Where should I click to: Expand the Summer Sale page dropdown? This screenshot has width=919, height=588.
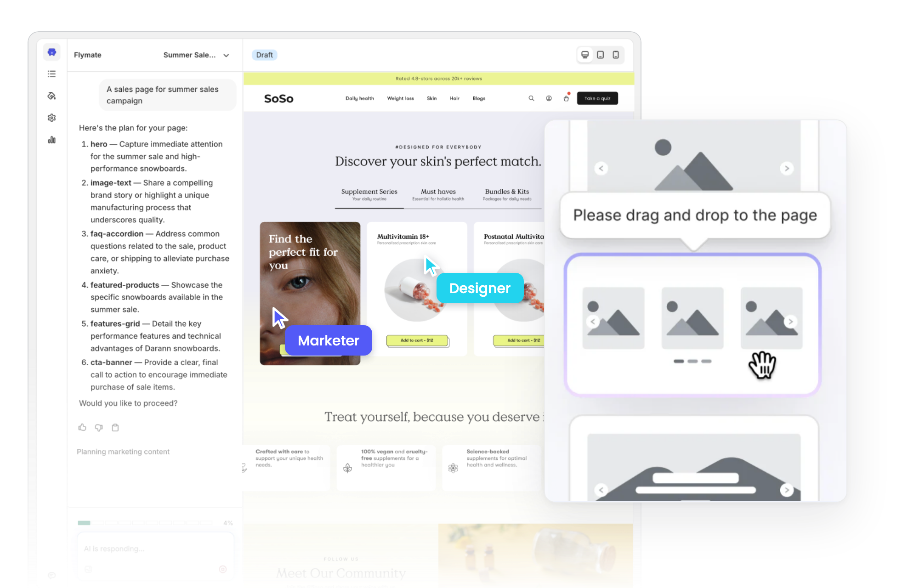point(197,55)
